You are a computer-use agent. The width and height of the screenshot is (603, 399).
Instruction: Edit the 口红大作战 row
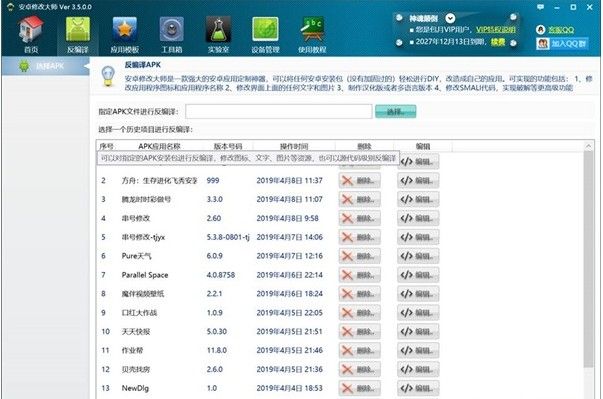(418, 313)
